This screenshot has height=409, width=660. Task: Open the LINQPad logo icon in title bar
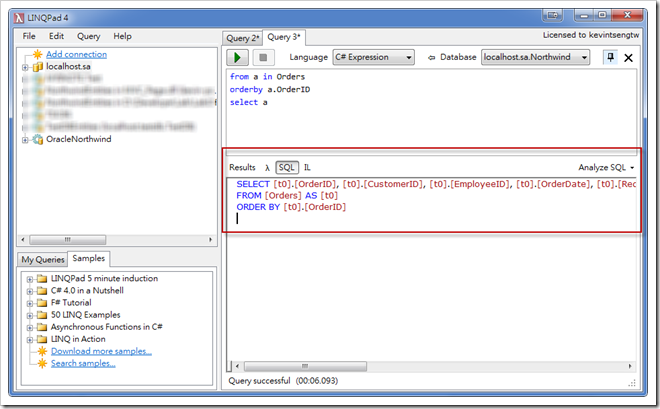click(x=19, y=18)
